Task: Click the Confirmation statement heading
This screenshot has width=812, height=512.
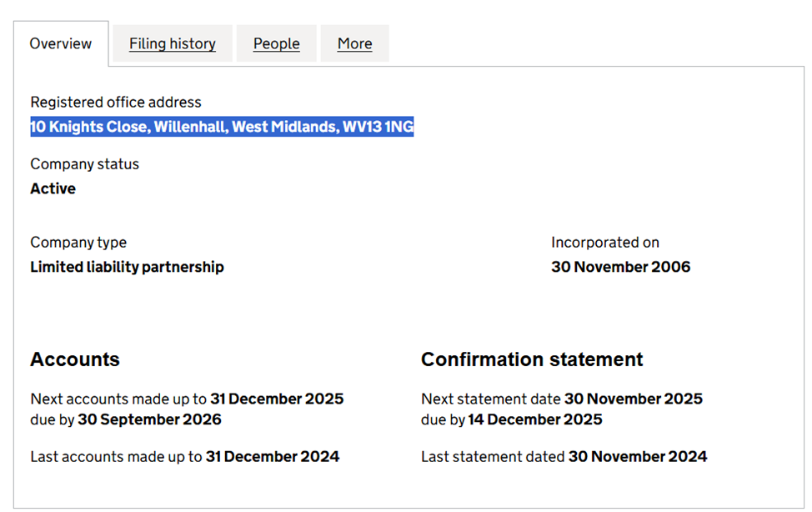Action: pyautogui.click(x=532, y=359)
